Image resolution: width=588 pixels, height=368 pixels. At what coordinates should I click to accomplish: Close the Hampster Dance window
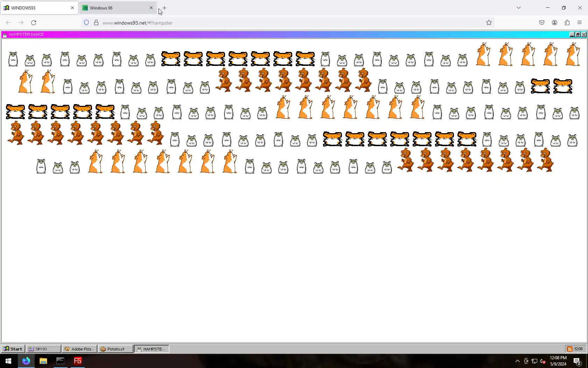tap(584, 34)
